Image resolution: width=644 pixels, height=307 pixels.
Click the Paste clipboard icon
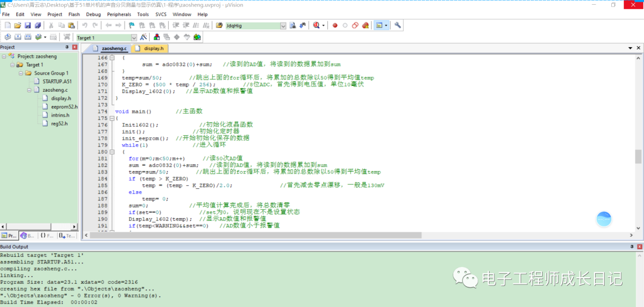[x=72, y=25]
